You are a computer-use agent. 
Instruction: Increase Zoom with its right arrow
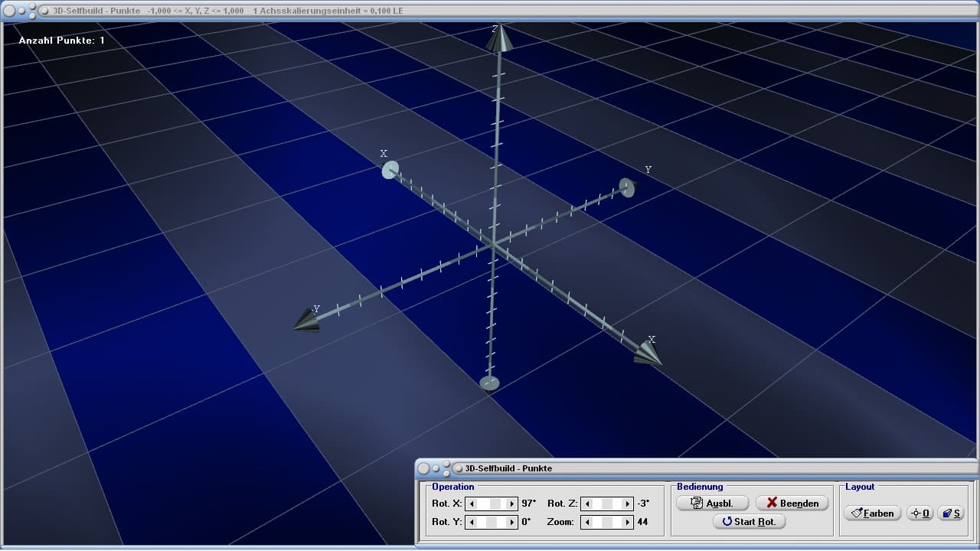coord(627,522)
